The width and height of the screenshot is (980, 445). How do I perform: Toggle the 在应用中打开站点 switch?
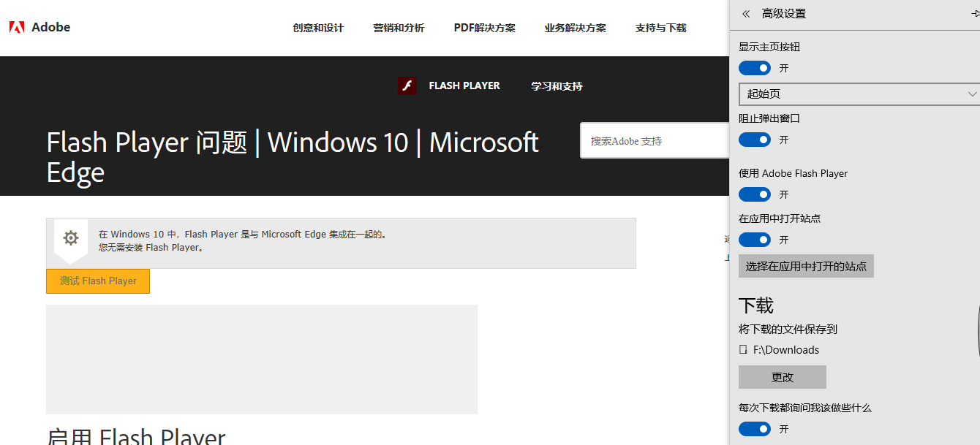(x=755, y=240)
